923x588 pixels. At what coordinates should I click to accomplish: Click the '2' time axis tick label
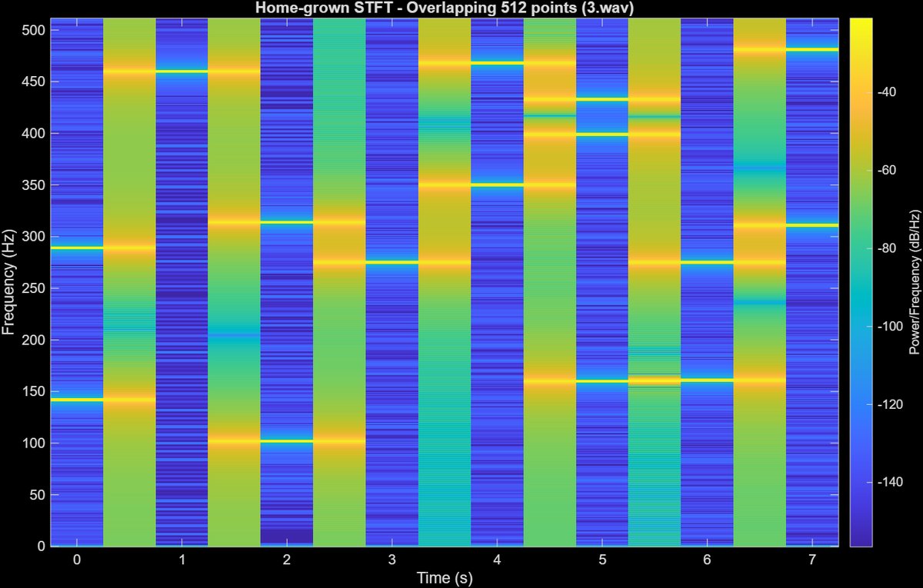click(x=287, y=560)
